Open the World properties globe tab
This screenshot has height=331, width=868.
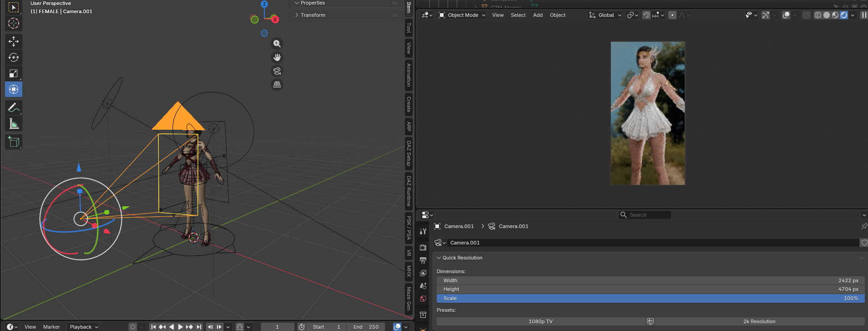point(423,299)
